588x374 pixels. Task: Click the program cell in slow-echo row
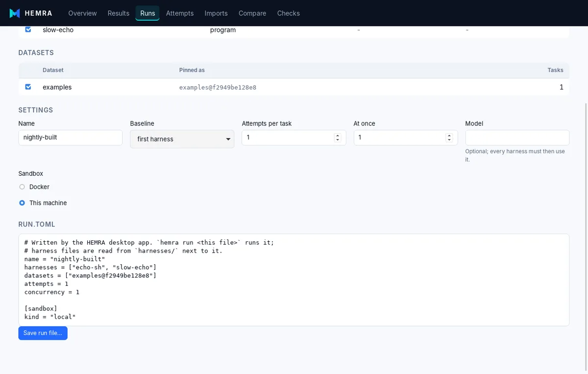[x=223, y=30]
